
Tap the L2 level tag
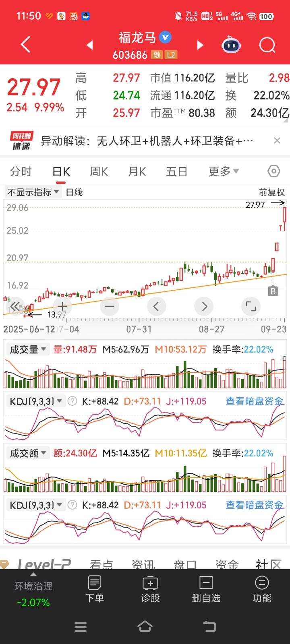(x=171, y=55)
